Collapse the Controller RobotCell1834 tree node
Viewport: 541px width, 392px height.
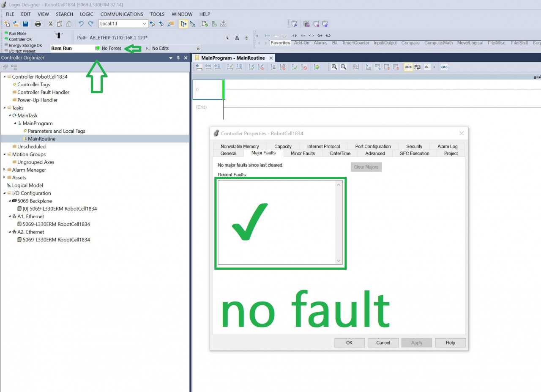4,77
